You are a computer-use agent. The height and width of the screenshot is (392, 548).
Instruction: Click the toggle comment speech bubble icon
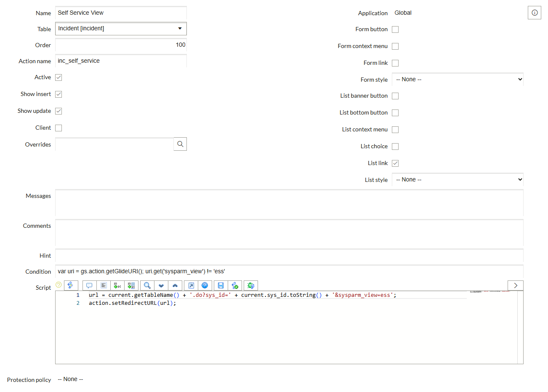[89, 285]
